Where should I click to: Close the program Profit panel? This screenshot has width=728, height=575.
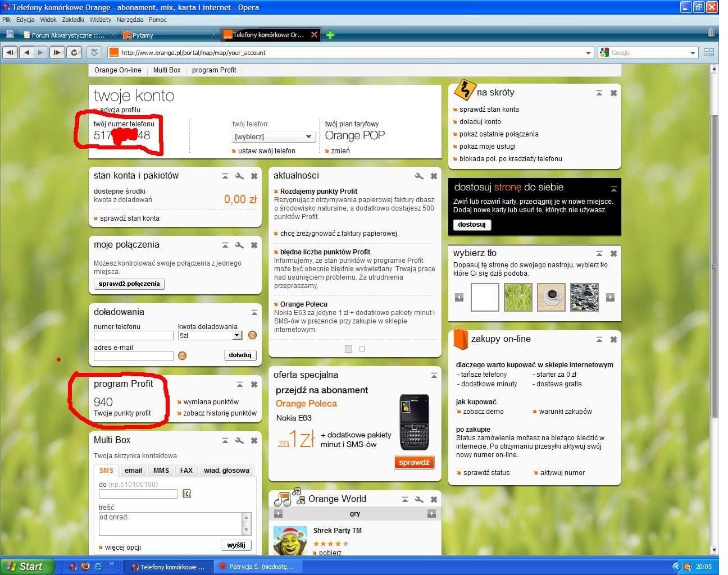(x=254, y=385)
